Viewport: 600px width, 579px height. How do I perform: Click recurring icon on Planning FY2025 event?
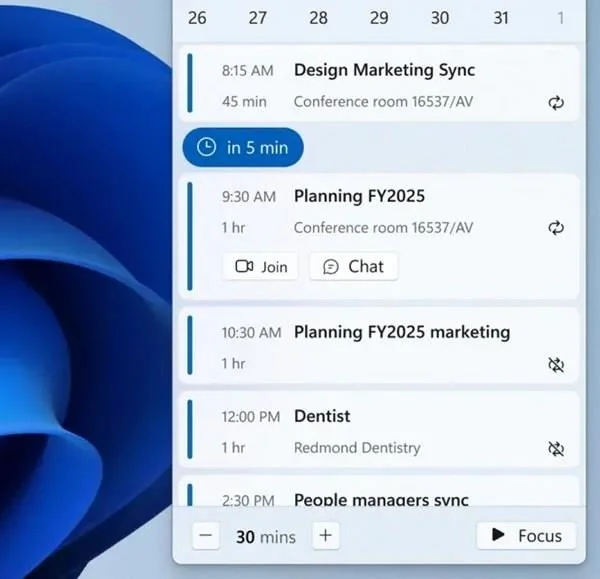[x=556, y=228]
